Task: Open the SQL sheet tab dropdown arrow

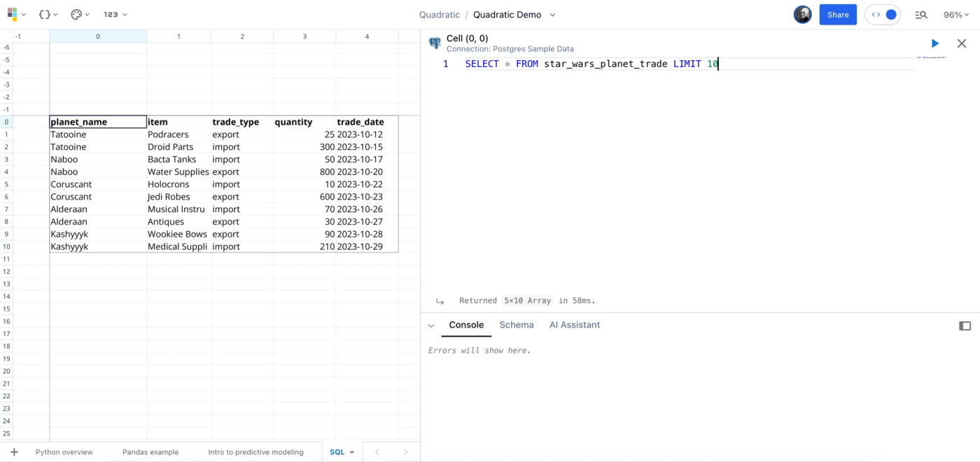Action: (352, 452)
